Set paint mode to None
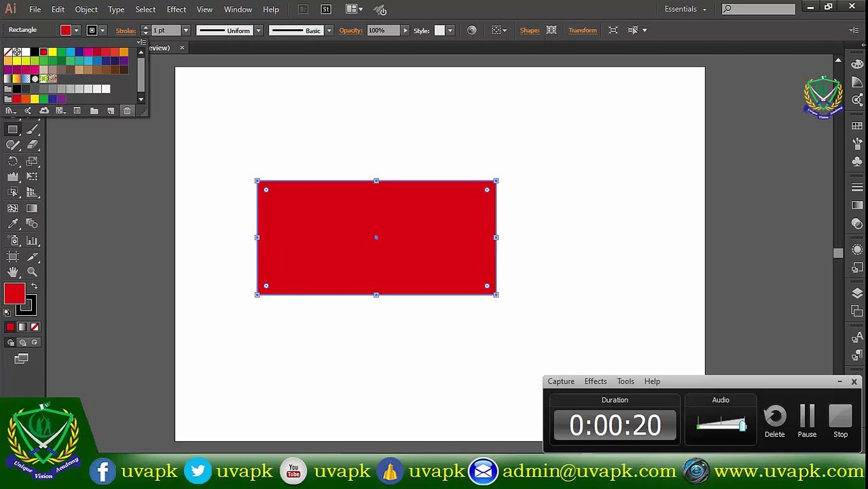 [35, 327]
